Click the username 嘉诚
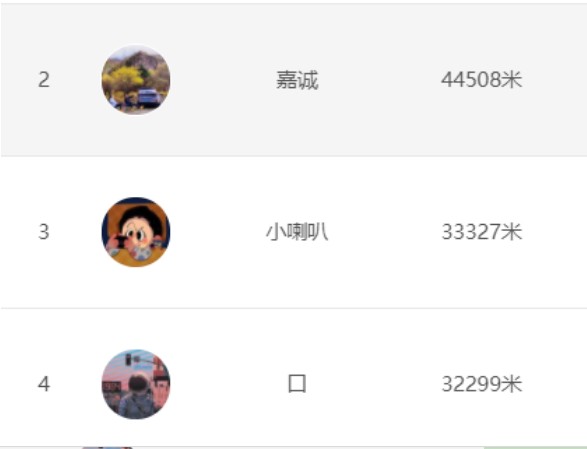Screen dimensions: 587x449 297,80
